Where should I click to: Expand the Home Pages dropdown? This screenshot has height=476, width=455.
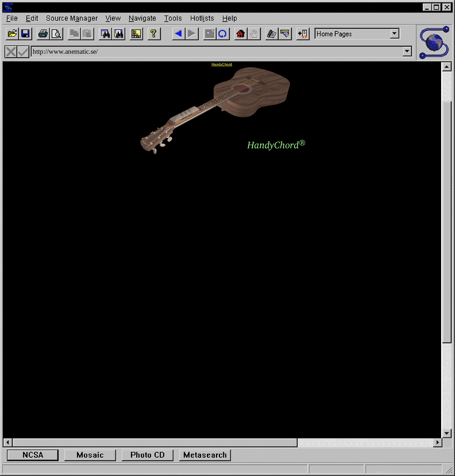[394, 34]
